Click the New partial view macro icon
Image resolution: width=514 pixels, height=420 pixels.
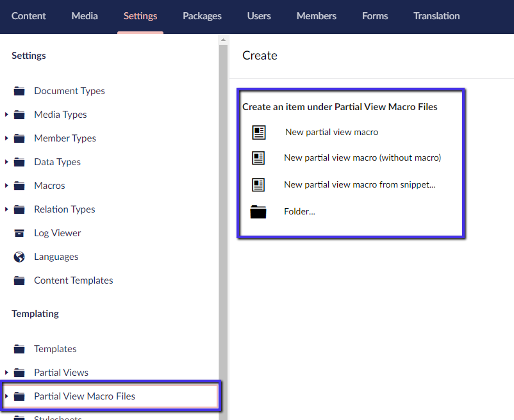pos(258,133)
